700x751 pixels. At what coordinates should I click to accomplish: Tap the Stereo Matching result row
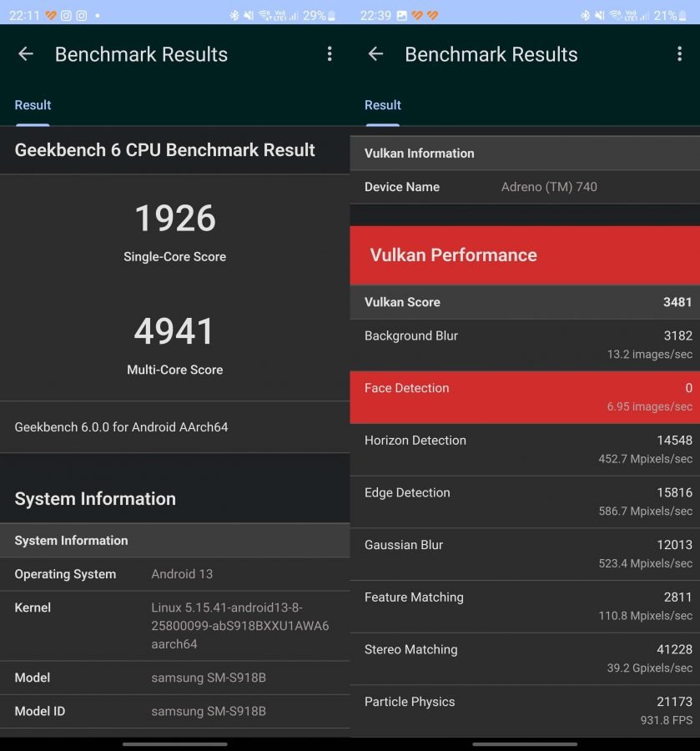pyautogui.click(x=525, y=658)
